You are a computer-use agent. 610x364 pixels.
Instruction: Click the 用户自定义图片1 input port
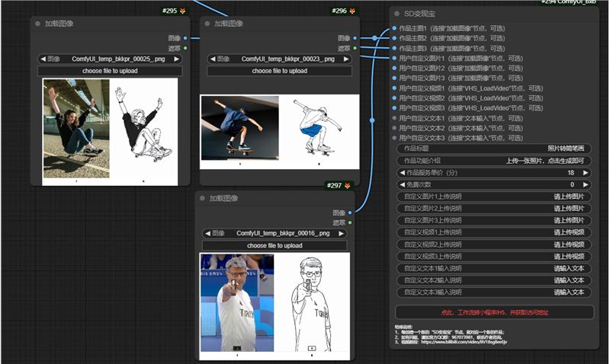(394, 59)
